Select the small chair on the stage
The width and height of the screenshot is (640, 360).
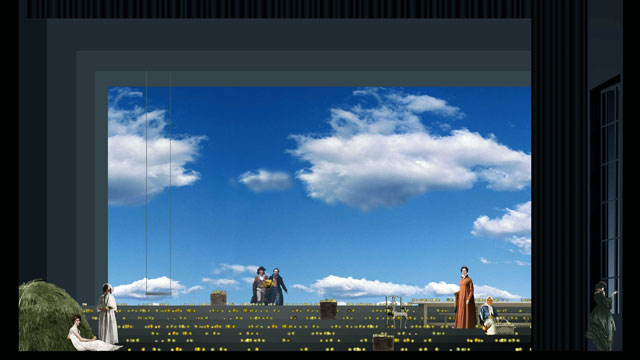pos(397,312)
